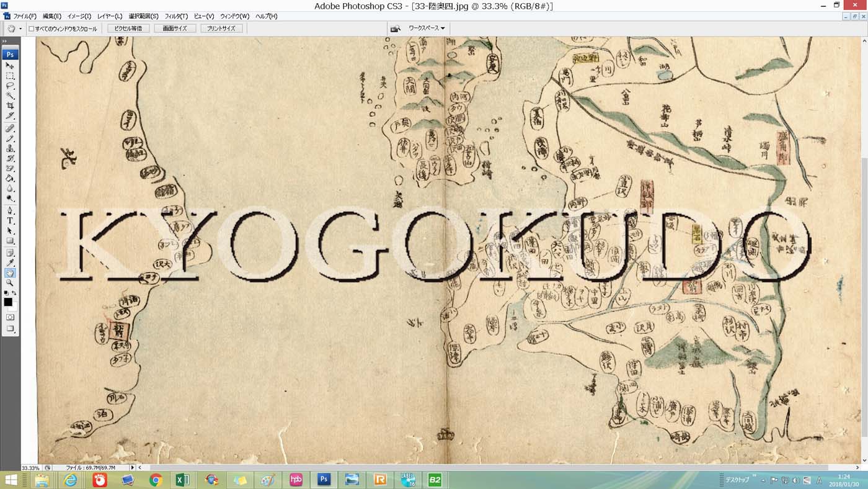Click the ピクセル等倍 button
Image resolution: width=868 pixels, height=489 pixels.
[128, 29]
